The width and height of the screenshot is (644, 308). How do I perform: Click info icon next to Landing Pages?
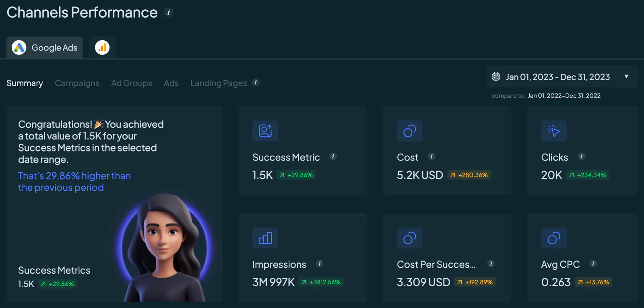tap(256, 82)
